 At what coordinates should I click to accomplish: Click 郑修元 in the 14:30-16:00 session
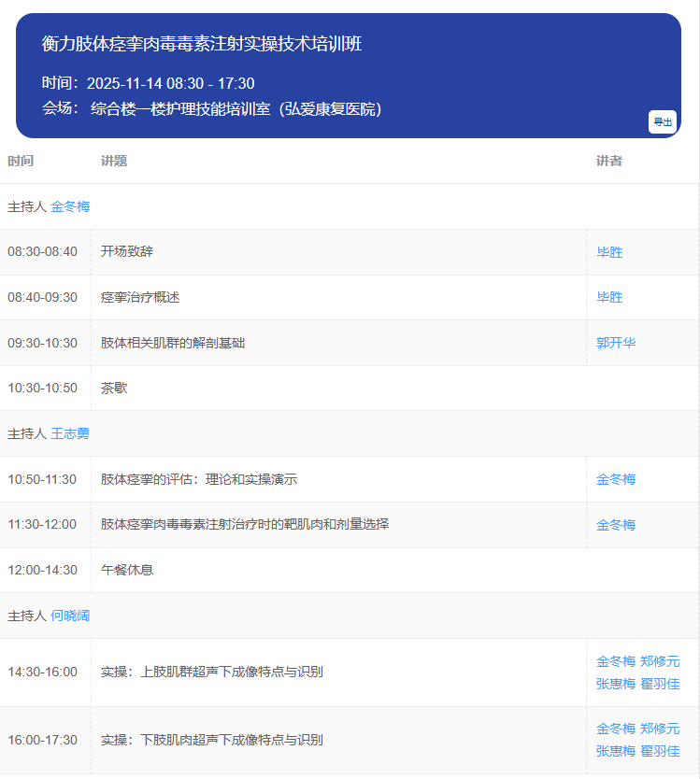(660, 661)
